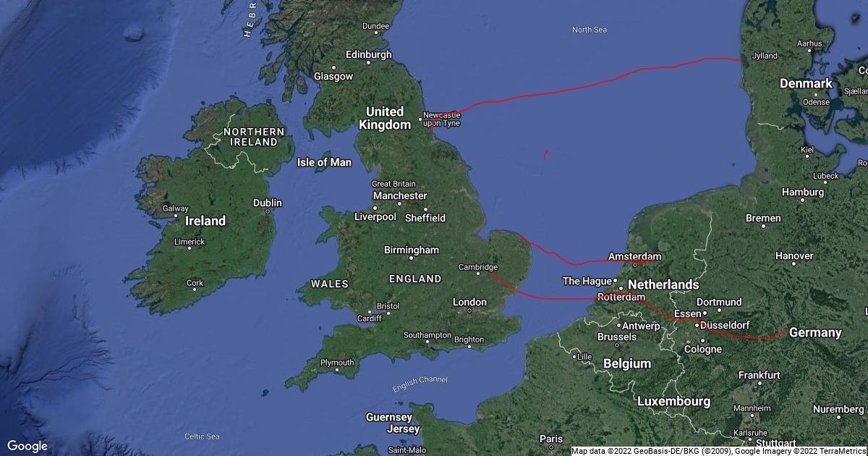The height and width of the screenshot is (456, 868).
Task: Click the Denmark country label
Action: [806, 84]
